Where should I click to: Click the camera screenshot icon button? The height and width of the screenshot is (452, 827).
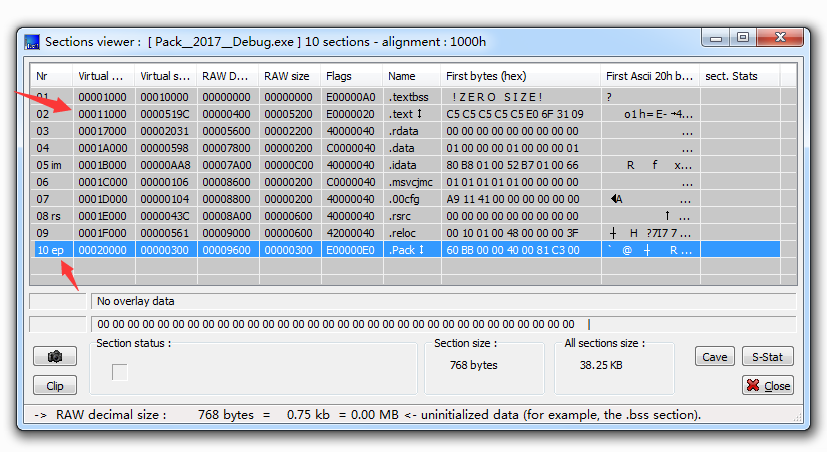click(55, 357)
